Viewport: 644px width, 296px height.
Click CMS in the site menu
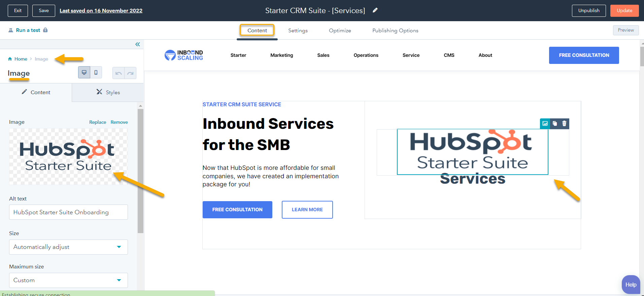coord(449,55)
